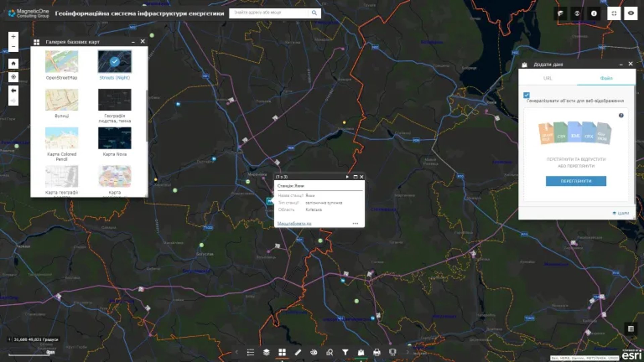
Task: Click the Масштабувати до link
Action: coord(294,224)
